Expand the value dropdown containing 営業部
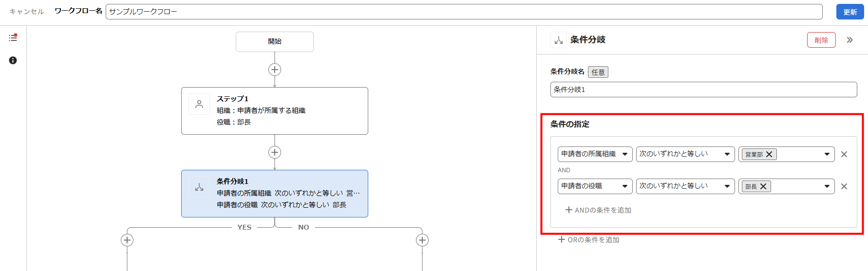Image resolution: width=868 pixels, height=271 pixels. (827, 154)
